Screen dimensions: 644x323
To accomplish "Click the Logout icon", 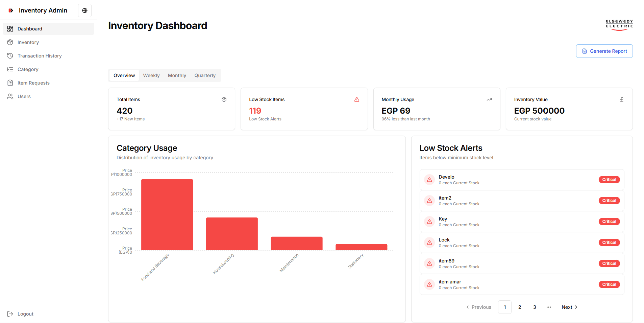I will (10, 314).
